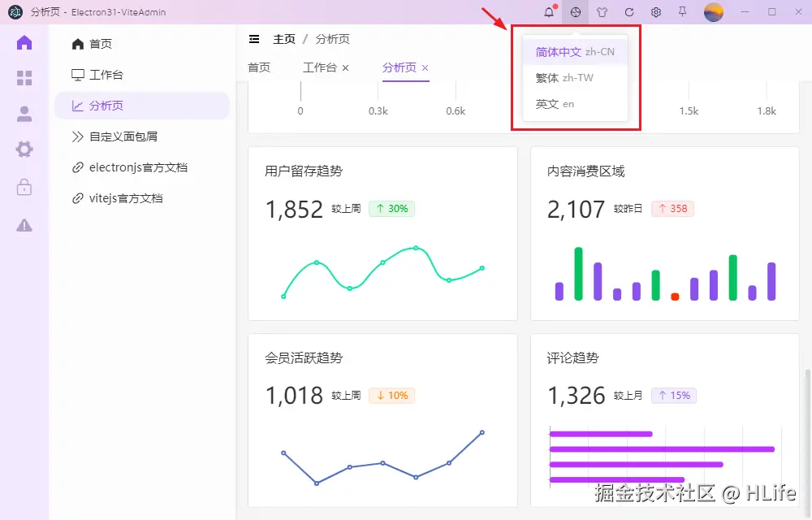The width and height of the screenshot is (812, 520).
Task: Click the 10% decrease badge
Action: pos(391,396)
